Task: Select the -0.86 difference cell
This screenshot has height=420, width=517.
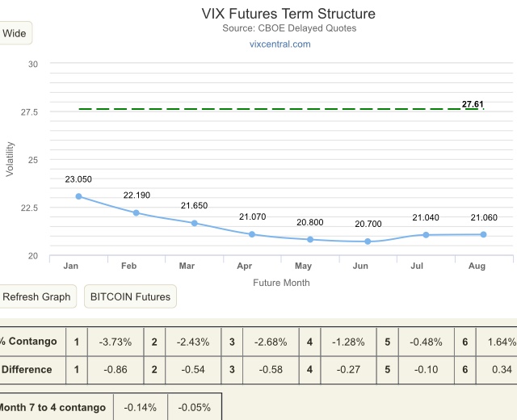Action: pyautogui.click(x=116, y=370)
